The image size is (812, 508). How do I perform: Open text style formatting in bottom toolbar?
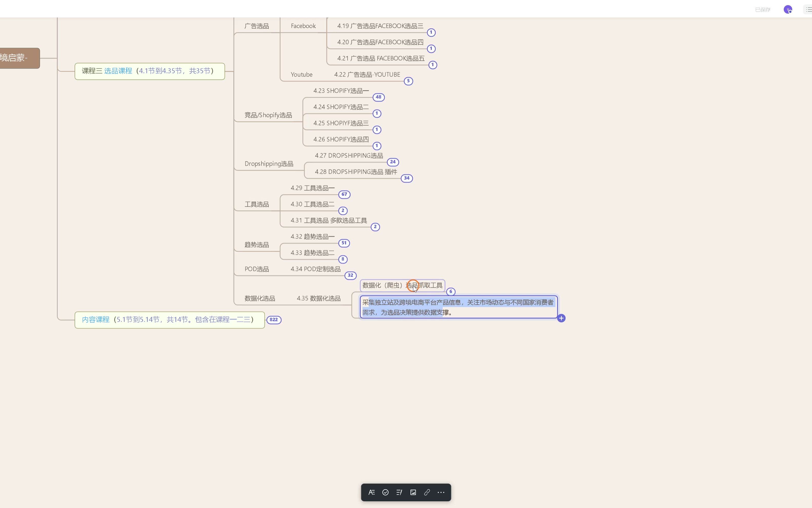pyautogui.click(x=371, y=492)
